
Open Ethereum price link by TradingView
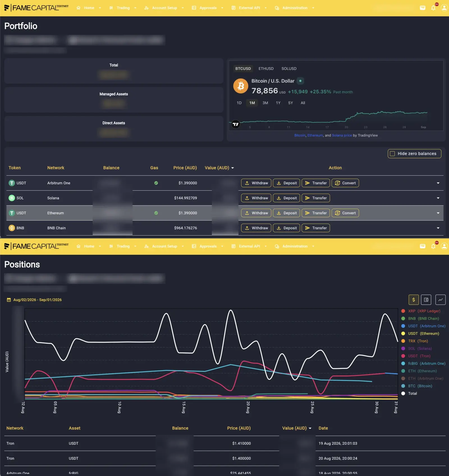tap(315, 135)
